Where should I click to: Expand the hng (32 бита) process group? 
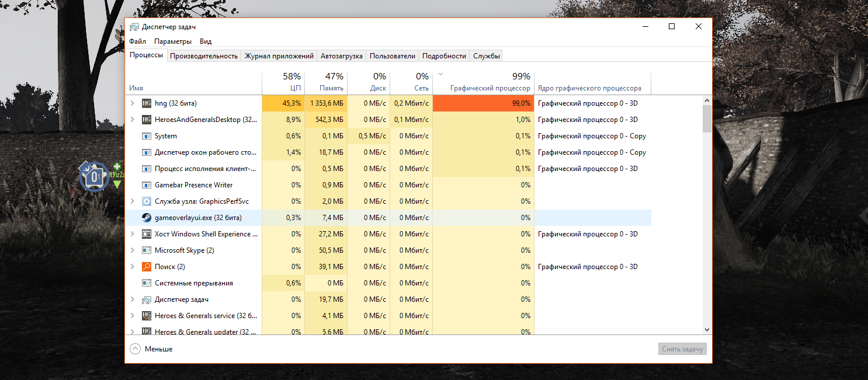[133, 103]
